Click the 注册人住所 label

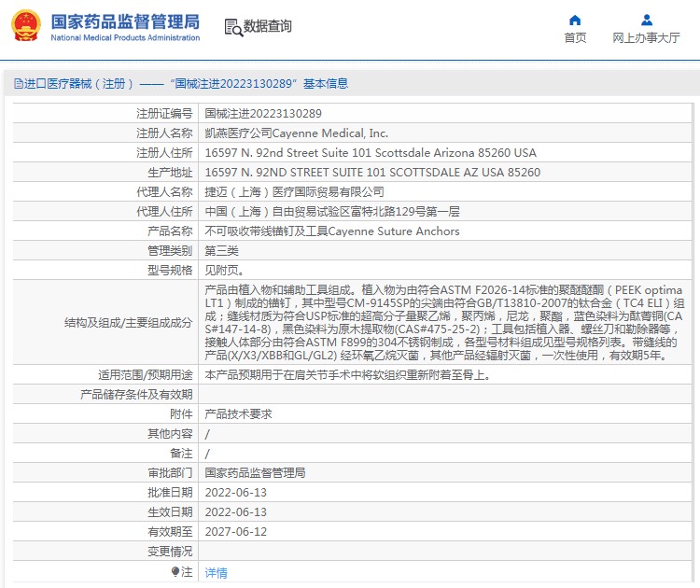tap(164, 153)
